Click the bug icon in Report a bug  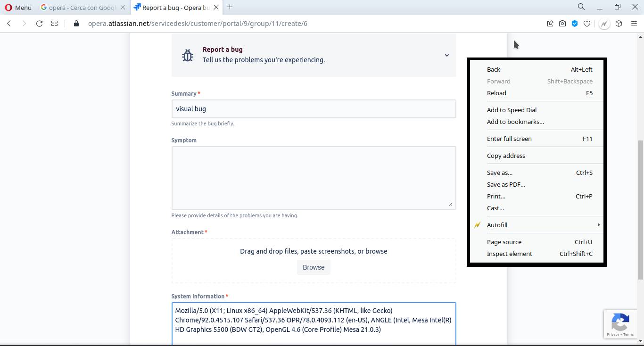click(x=188, y=55)
